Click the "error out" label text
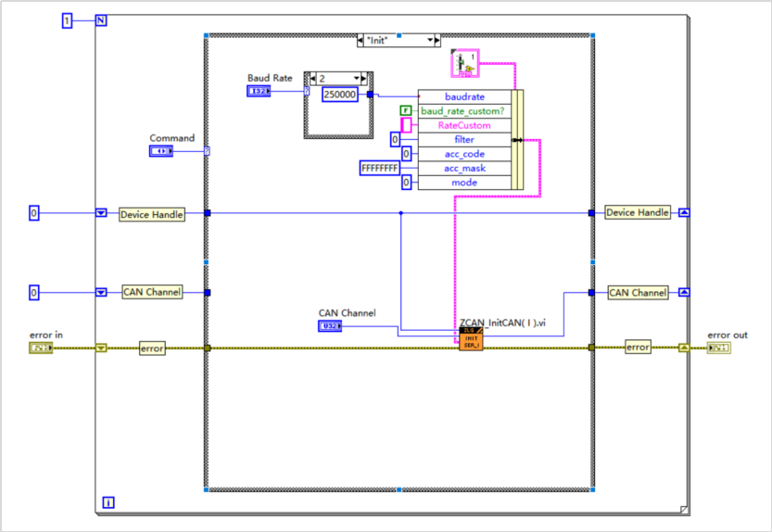Viewport: 772px width, 532px height. [728, 335]
